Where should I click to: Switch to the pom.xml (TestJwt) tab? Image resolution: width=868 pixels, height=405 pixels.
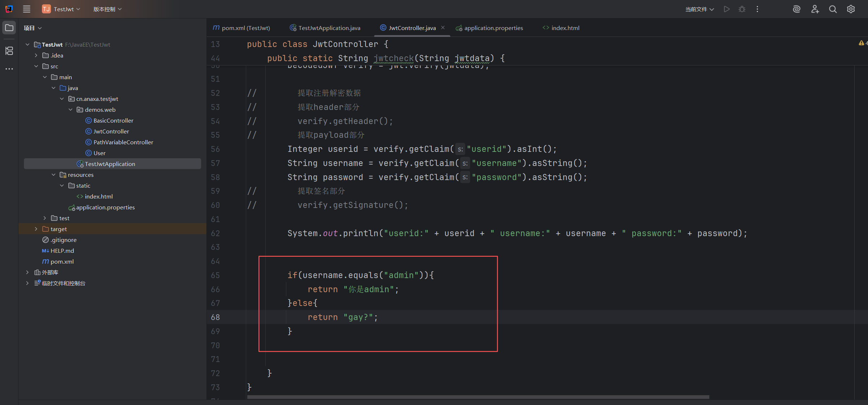(x=245, y=28)
